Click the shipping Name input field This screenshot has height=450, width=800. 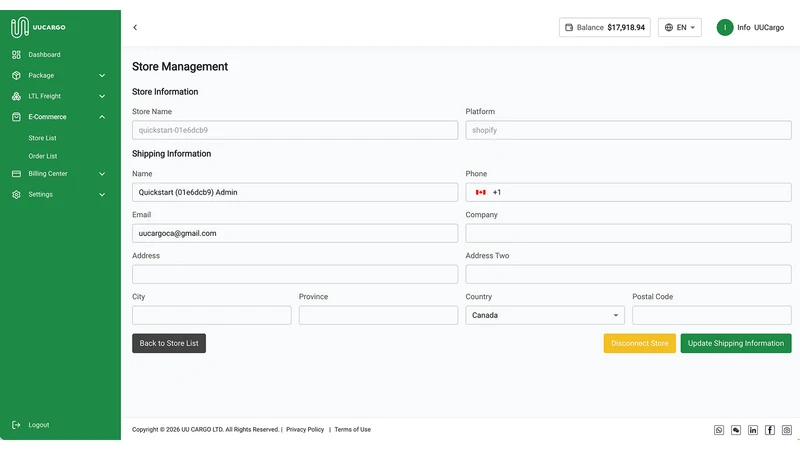pyautogui.click(x=295, y=192)
